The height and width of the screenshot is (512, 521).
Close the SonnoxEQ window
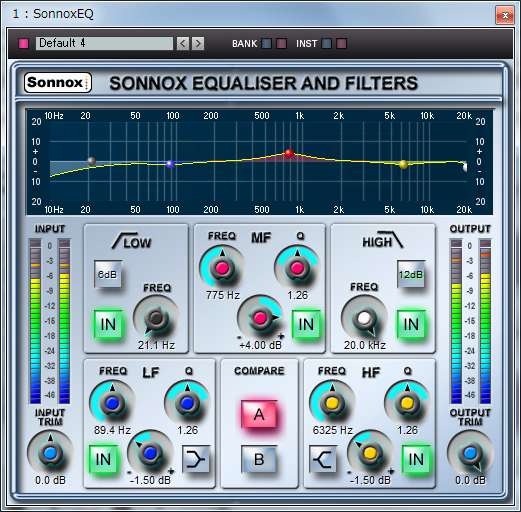pyautogui.click(x=505, y=15)
